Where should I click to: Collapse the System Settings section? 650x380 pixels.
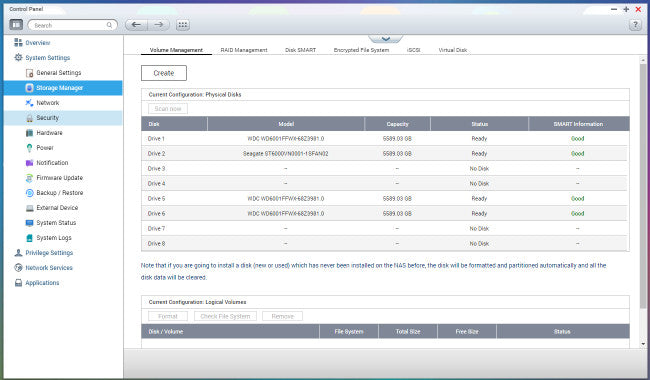[48, 58]
